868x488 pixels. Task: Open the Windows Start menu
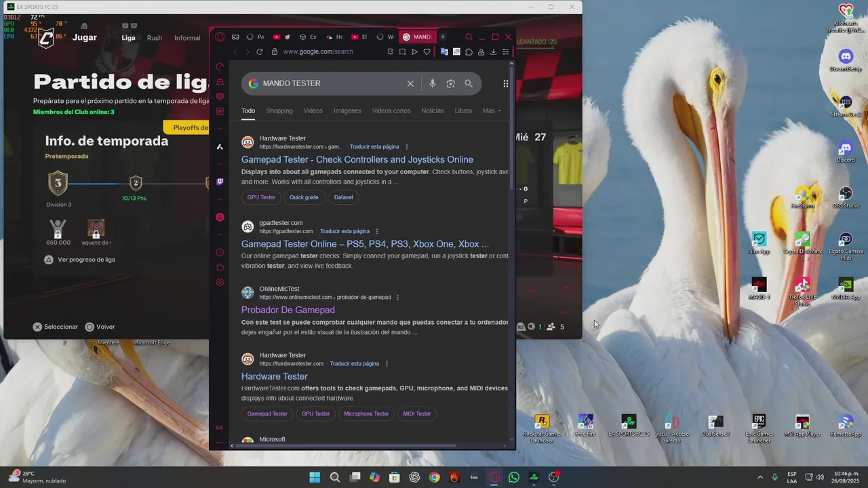[x=315, y=477]
